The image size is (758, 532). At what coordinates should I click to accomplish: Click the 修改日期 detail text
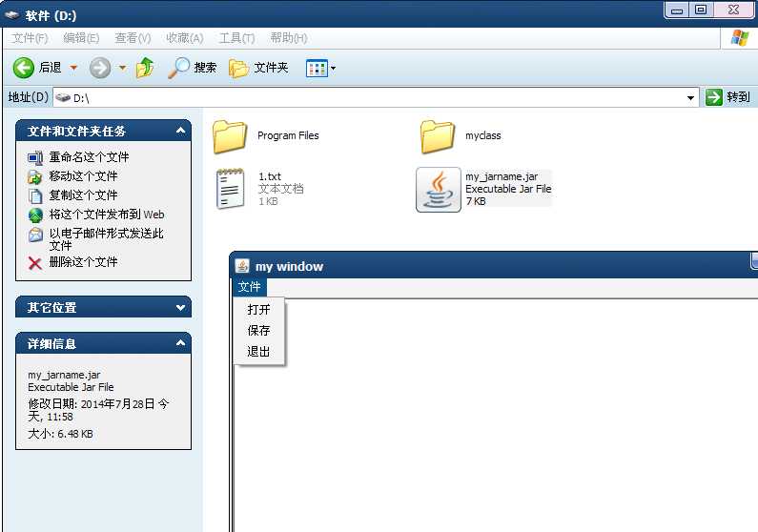coord(98,410)
